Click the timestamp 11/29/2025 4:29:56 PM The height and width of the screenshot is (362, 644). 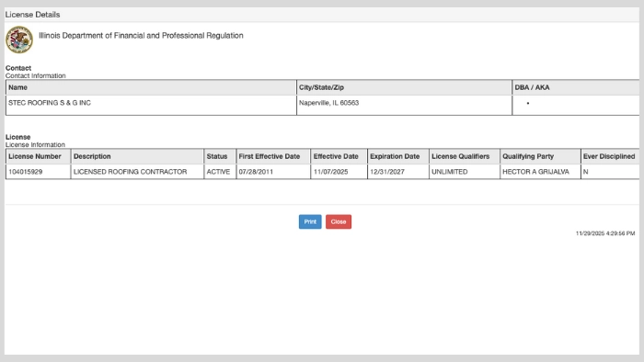605,233
